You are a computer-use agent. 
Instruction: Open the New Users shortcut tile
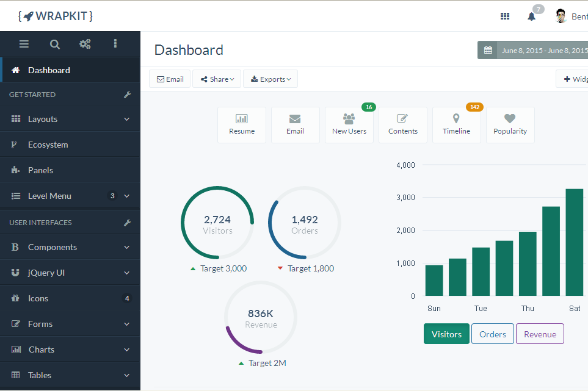pyautogui.click(x=349, y=125)
